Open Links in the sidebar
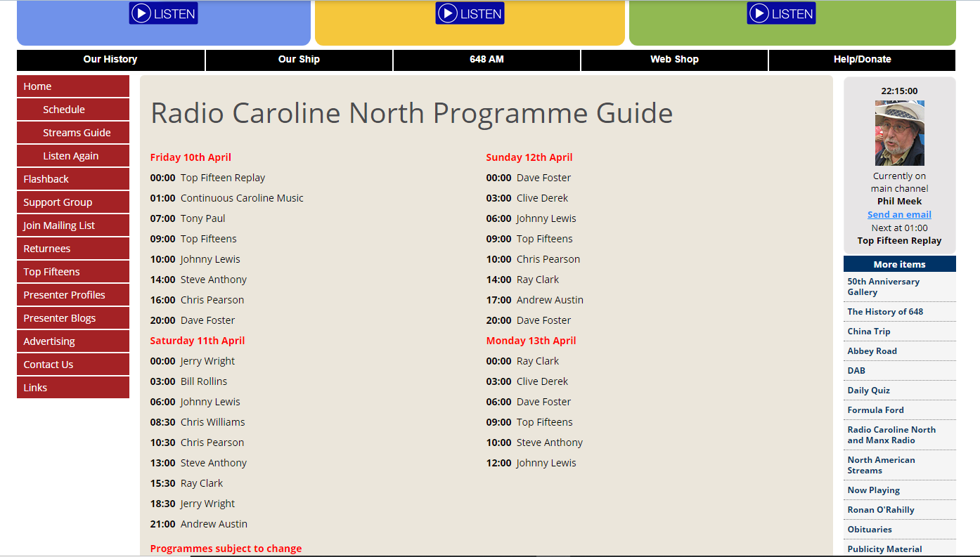The width and height of the screenshot is (980, 557). [73, 388]
